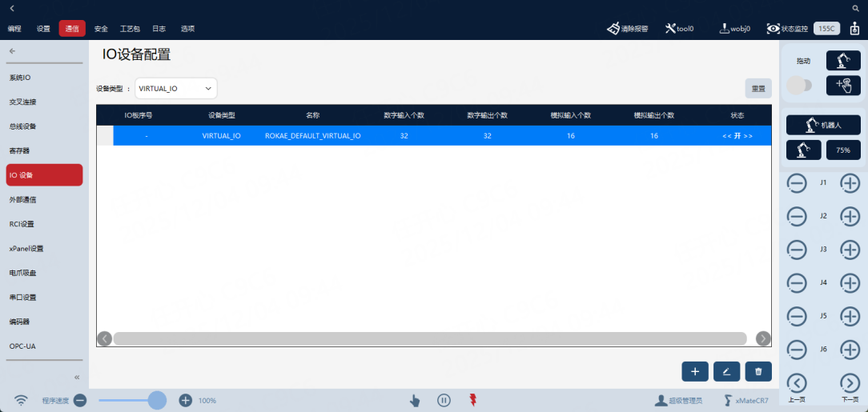Click the horizontal scrollbar of the table
868x412 pixels.
tap(429, 338)
